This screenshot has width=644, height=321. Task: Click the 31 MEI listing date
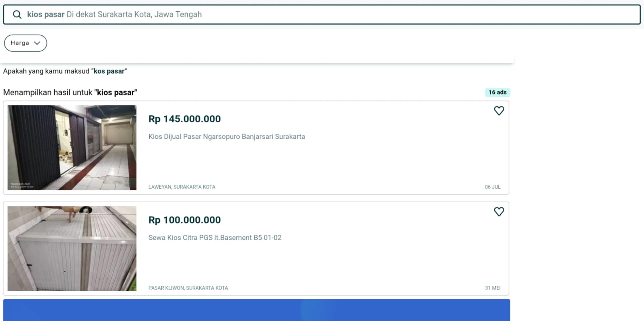(x=492, y=288)
